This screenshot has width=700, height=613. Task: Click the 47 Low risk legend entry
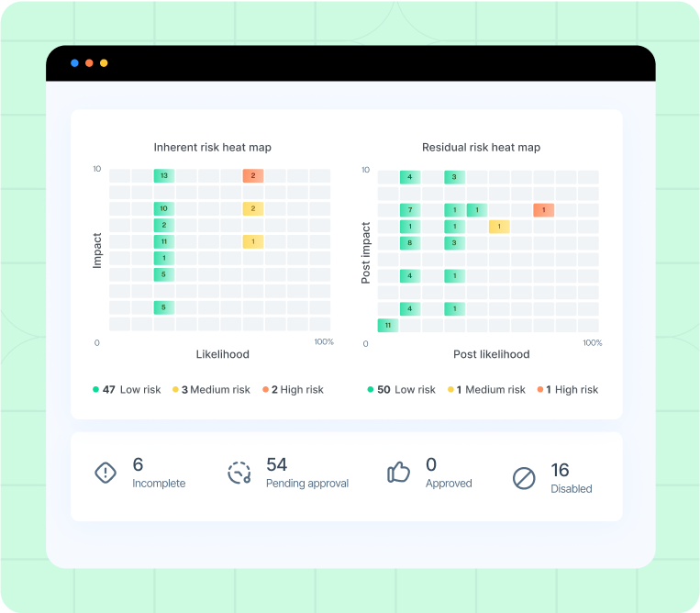[127, 389]
